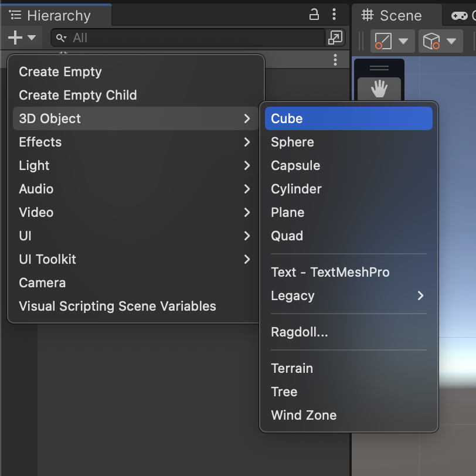This screenshot has height=476, width=476.
Task: Click the Hierarchy search field
Action: [x=188, y=38]
